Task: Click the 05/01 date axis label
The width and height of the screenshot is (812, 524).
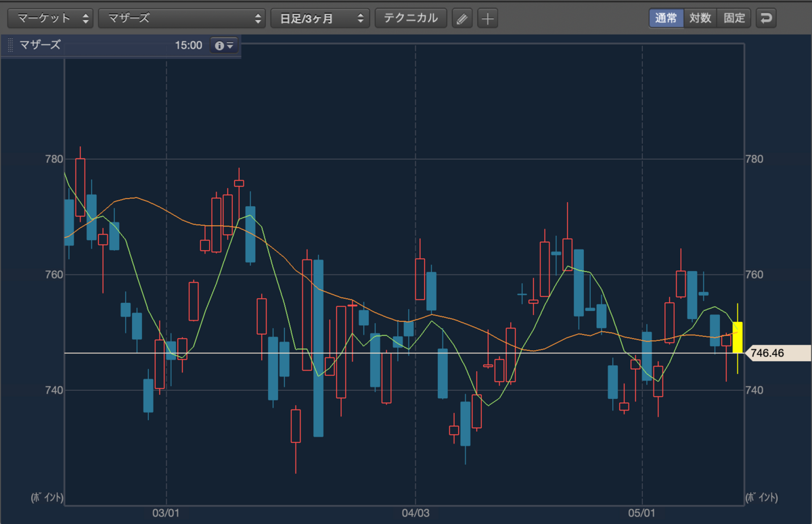Action: [x=641, y=514]
